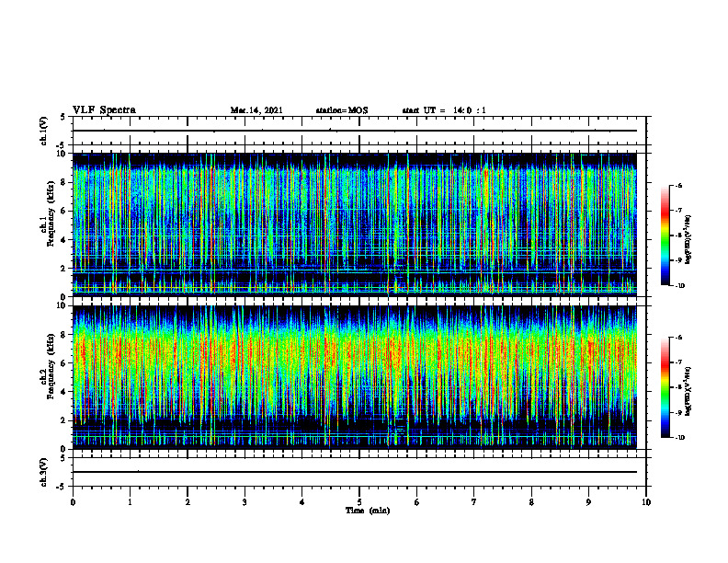The width and height of the screenshot is (728, 563).
Task: Click the time axis tick label 2
Action: click(188, 502)
